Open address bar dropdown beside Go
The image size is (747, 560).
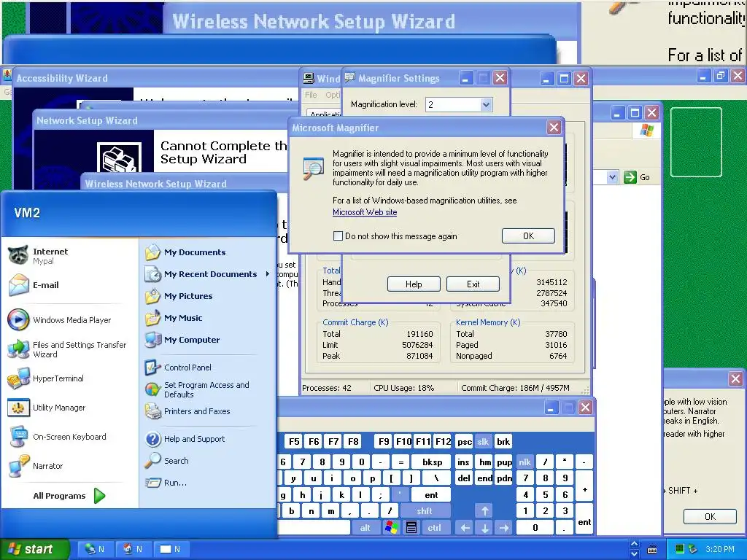coord(612,177)
